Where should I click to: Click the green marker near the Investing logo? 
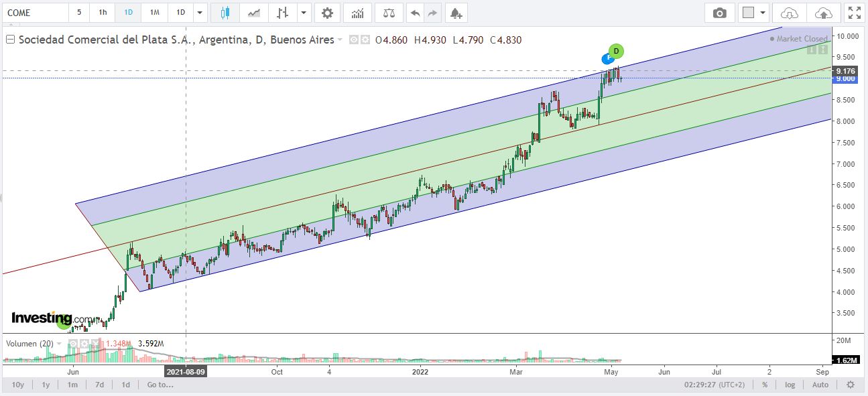[64, 324]
